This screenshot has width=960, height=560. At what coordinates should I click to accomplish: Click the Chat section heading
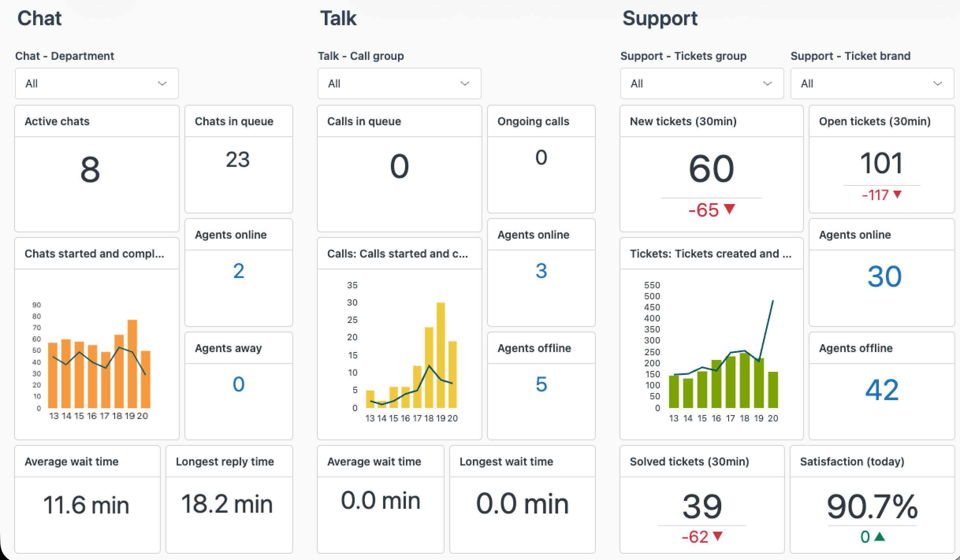[x=40, y=18]
